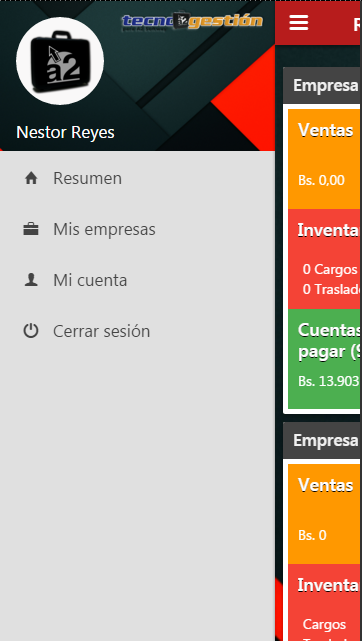The width and height of the screenshot is (362, 641).
Task: Toggle the hamburger menu button
Action: [299, 22]
